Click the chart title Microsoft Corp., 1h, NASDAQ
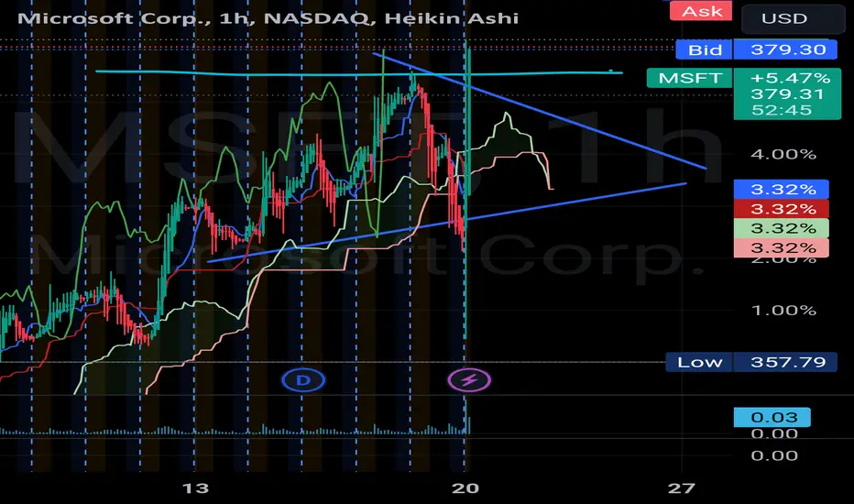 click(267, 18)
